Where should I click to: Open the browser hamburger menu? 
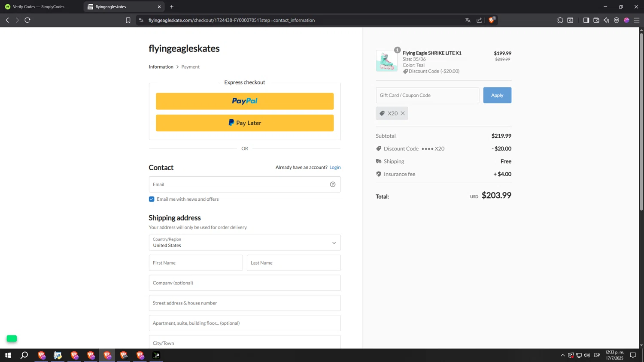coord(637,20)
